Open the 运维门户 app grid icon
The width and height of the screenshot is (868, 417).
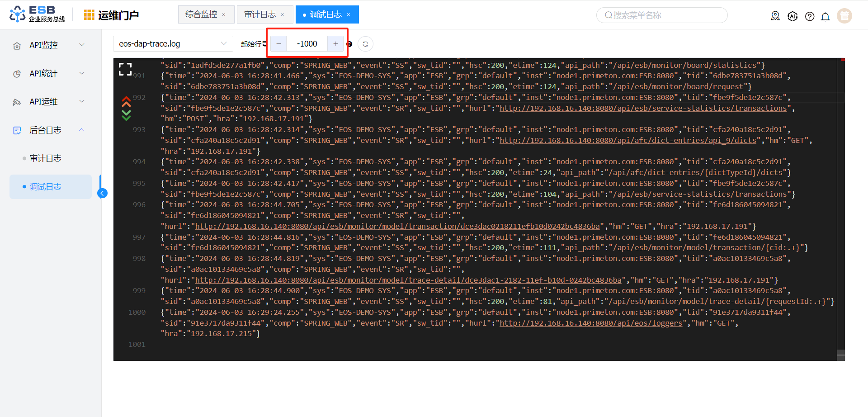89,15
